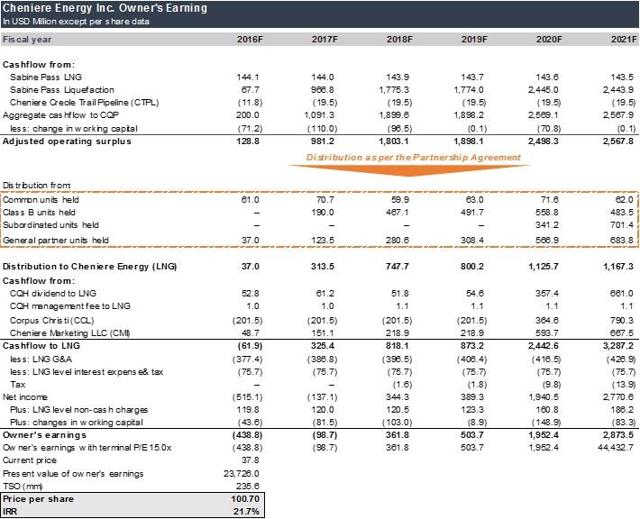Click the 1,125.7 distribution to Cheniere value
The image size is (640, 519).
click(543, 267)
